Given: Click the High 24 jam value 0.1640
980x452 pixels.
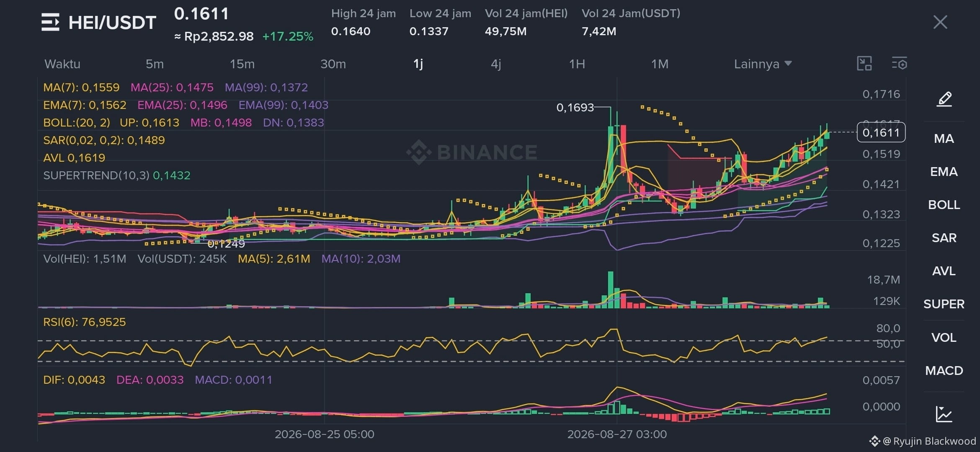Looking at the screenshot, I should (x=351, y=31).
